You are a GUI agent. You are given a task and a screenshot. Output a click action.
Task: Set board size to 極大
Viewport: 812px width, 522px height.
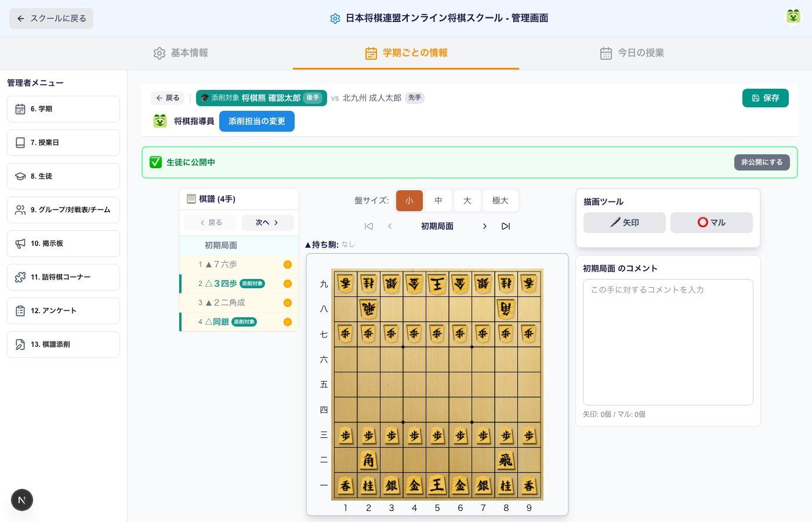click(x=500, y=201)
